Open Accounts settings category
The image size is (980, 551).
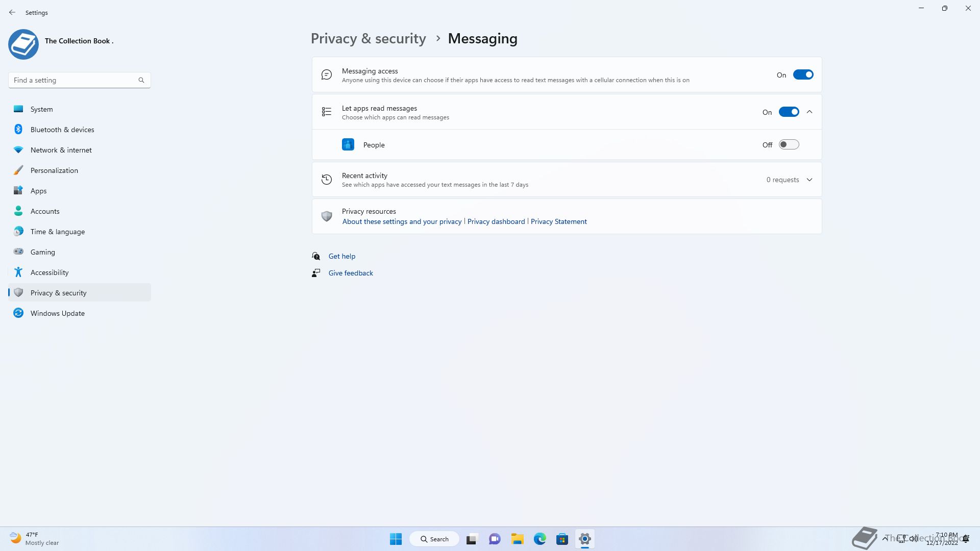pyautogui.click(x=80, y=211)
